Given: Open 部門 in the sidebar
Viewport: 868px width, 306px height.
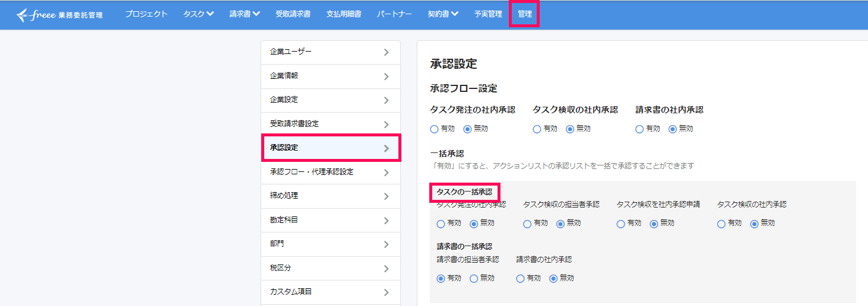Looking at the screenshot, I should pyautogui.click(x=331, y=244).
